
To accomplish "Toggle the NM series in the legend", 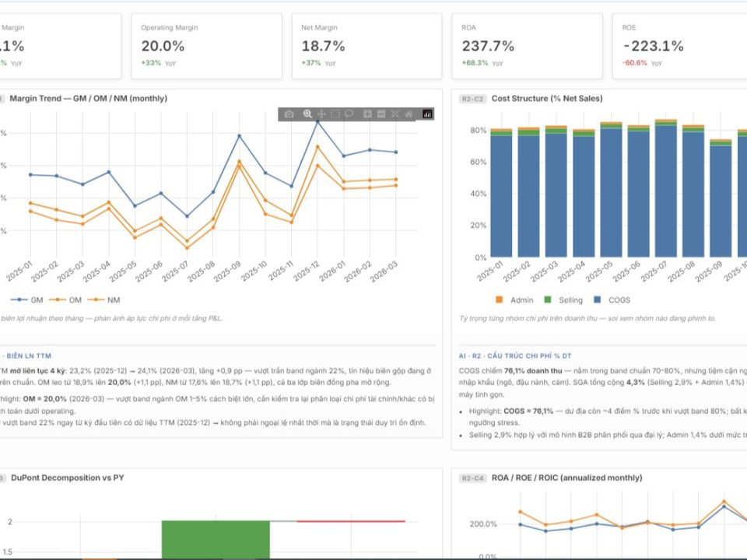I will tap(103, 300).
